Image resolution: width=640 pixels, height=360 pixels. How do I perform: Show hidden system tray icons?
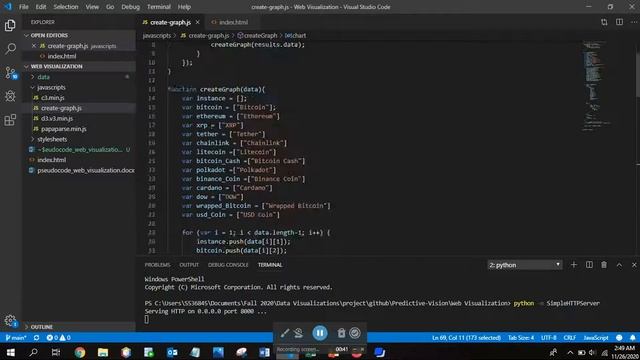click(570, 352)
